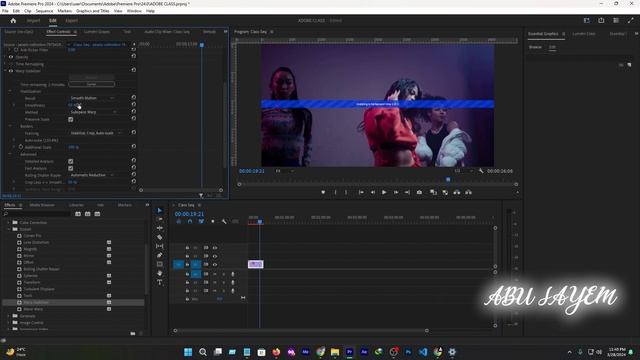Toggle V1 track output eye
640x360 pixels.
(215, 264)
